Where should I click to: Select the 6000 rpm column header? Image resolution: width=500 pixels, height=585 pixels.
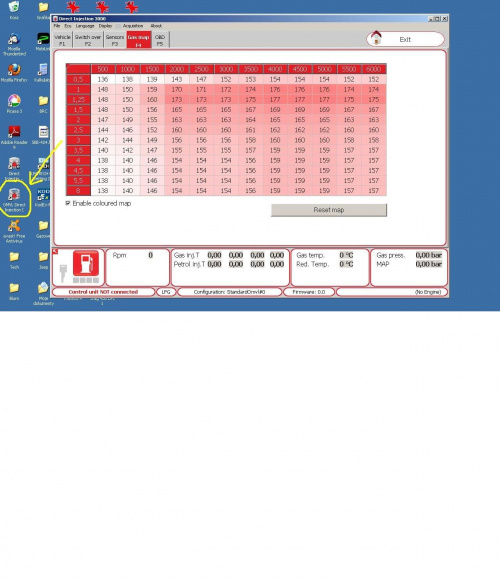tap(374, 69)
